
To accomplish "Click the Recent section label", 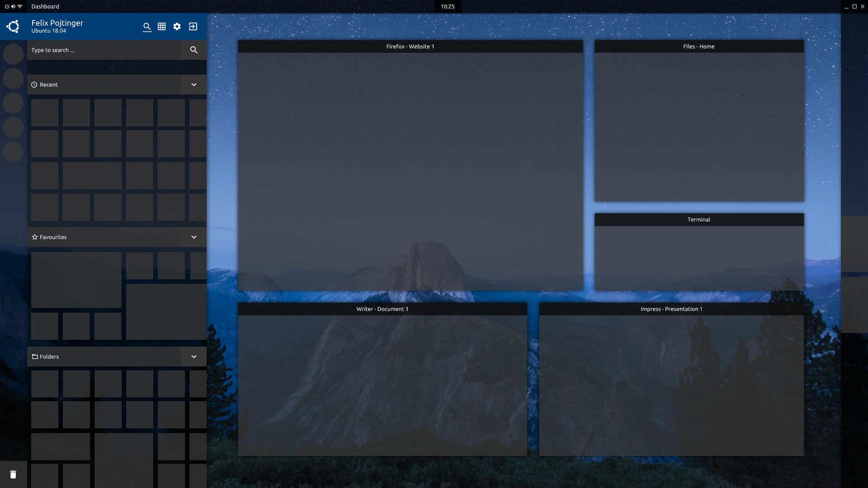I will coord(49,85).
